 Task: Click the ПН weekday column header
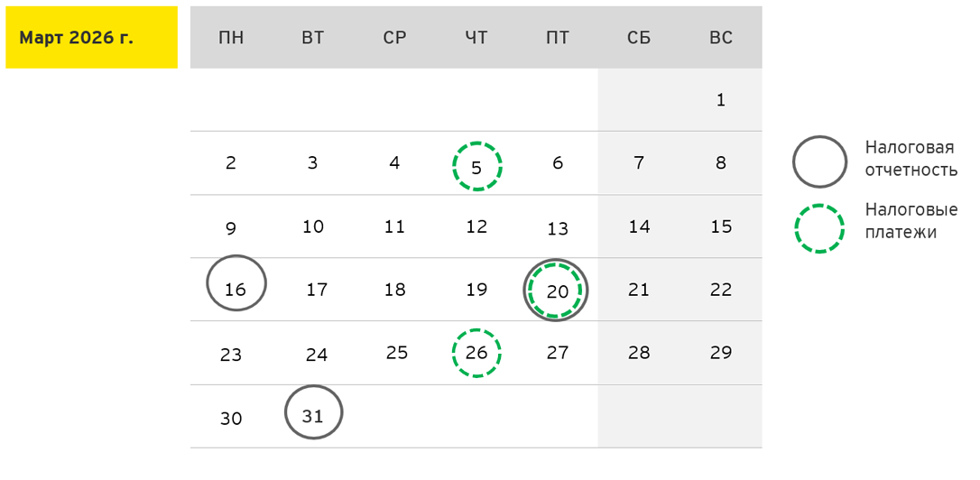point(231,38)
